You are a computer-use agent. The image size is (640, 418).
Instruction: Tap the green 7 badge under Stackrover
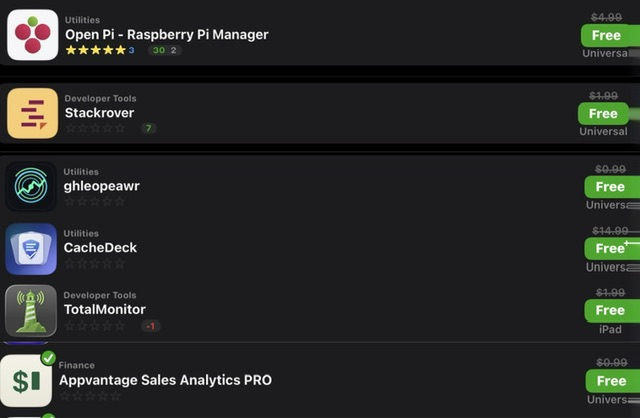click(149, 129)
